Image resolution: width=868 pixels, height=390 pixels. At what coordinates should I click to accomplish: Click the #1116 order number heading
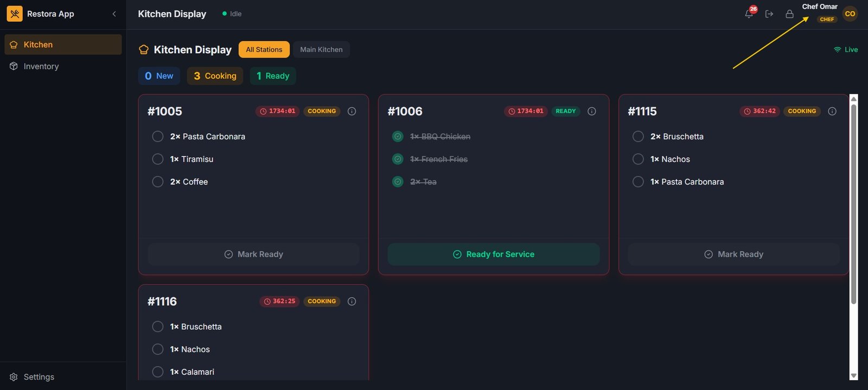162,302
